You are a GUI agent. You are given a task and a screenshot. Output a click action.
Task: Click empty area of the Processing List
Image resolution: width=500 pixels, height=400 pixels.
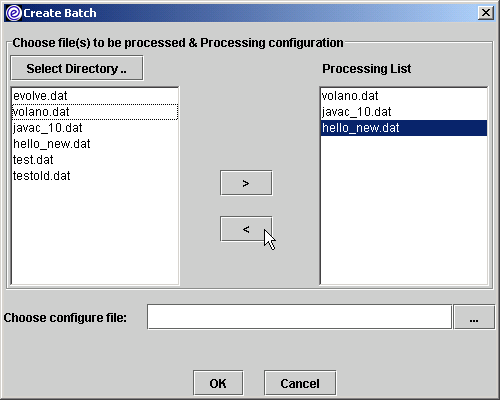click(404, 210)
